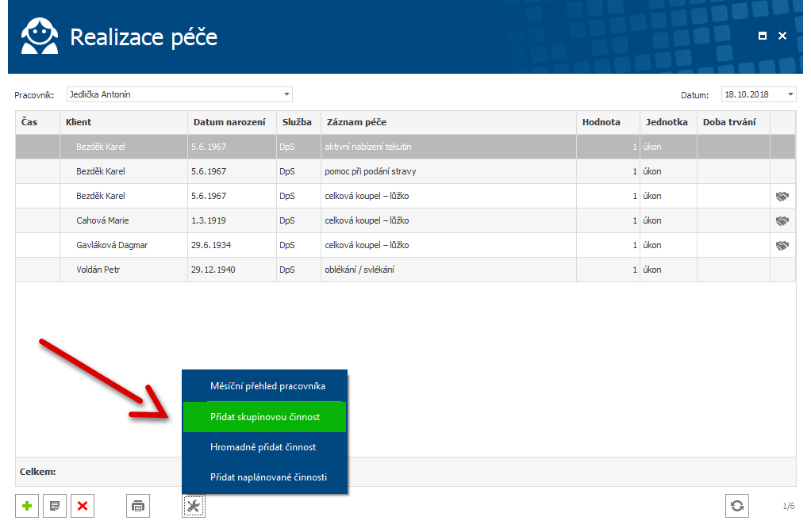Click the wrench tools button
The height and width of the screenshot is (532, 811).
point(194,506)
